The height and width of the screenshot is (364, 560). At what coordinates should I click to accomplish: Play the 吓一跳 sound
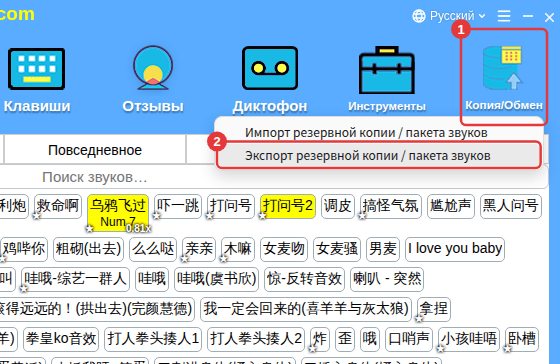(x=178, y=206)
